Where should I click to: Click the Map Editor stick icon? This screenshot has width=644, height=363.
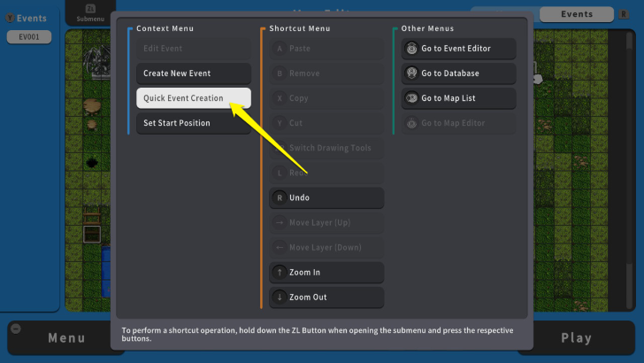411,123
